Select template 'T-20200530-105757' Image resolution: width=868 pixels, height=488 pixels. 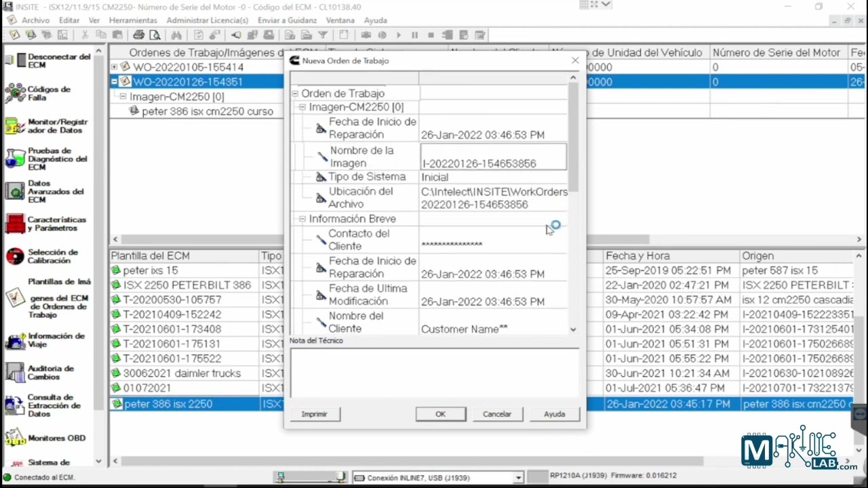(172, 300)
